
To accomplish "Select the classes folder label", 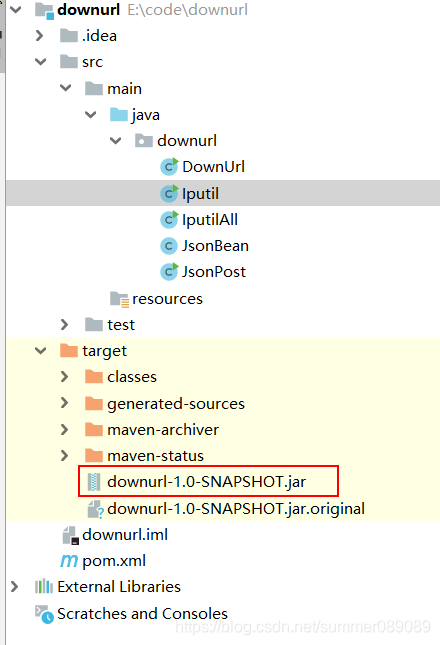I will [132, 377].
